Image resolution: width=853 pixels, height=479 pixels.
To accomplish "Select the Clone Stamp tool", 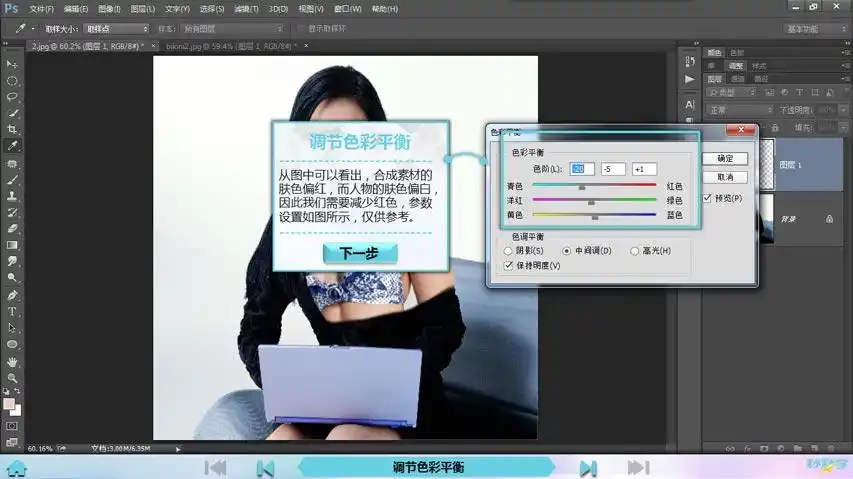I will coord(12,196).
